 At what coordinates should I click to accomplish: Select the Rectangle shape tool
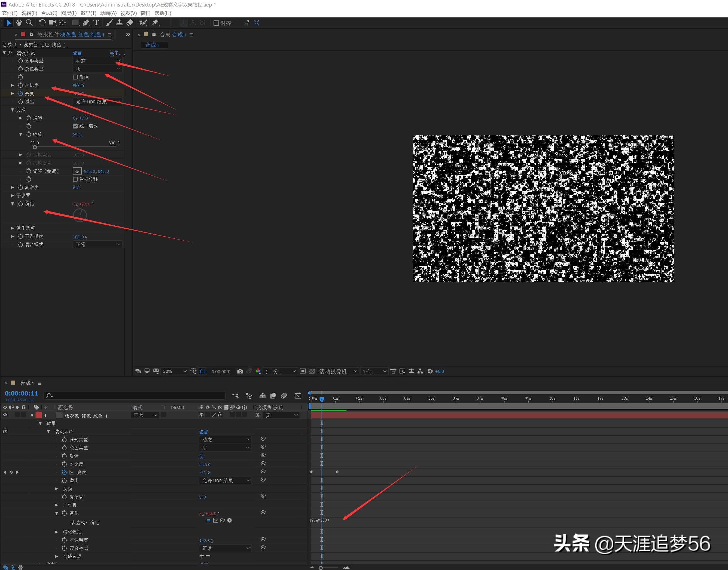[76, 23]
